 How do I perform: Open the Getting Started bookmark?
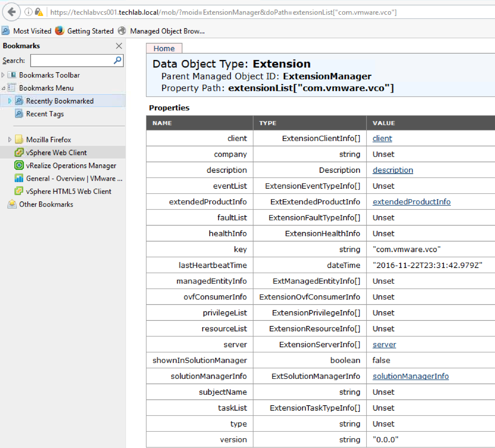pyautogui.click(x=90, y=31)
